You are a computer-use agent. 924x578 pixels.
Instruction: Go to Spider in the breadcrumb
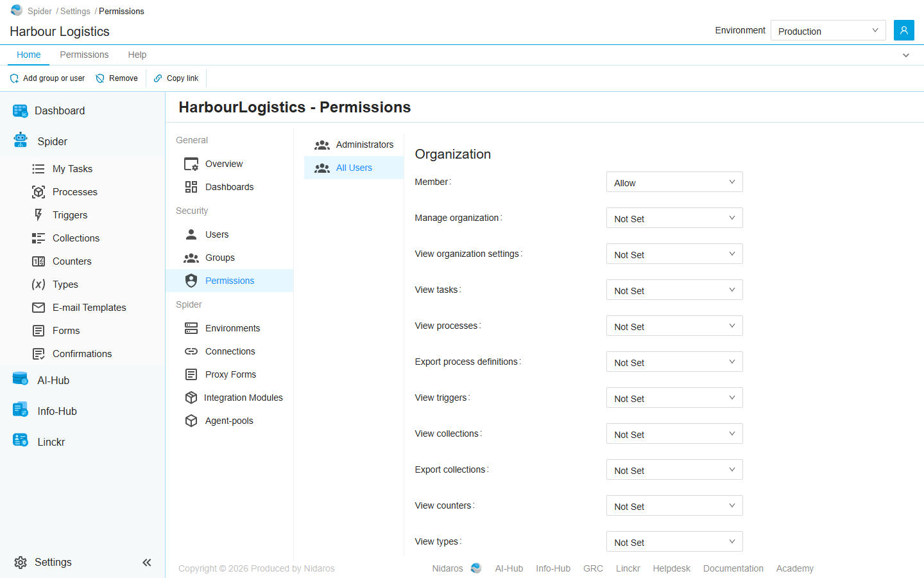tap(40, 11)
